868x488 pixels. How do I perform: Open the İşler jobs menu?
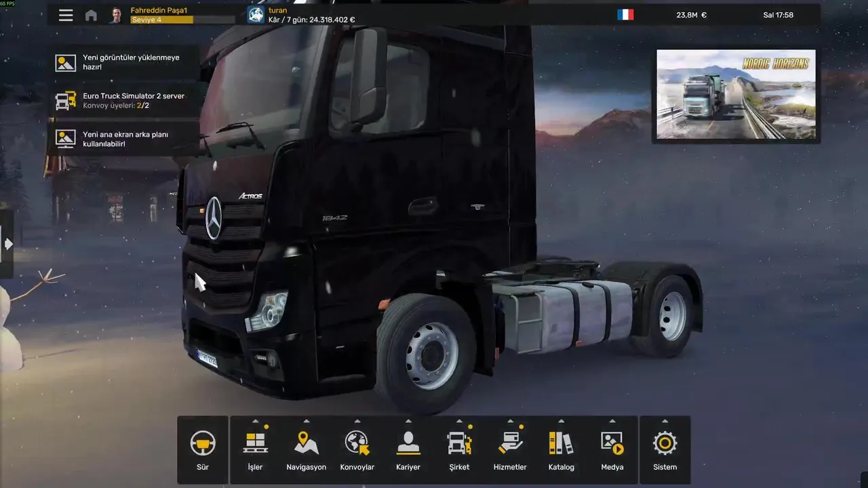(x=255, y=450)
